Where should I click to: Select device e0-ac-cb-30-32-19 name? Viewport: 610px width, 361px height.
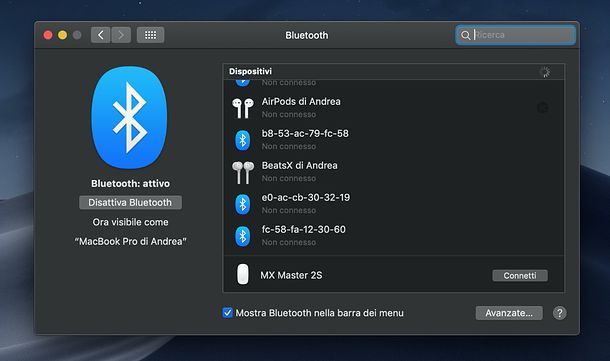coord(306,197)
